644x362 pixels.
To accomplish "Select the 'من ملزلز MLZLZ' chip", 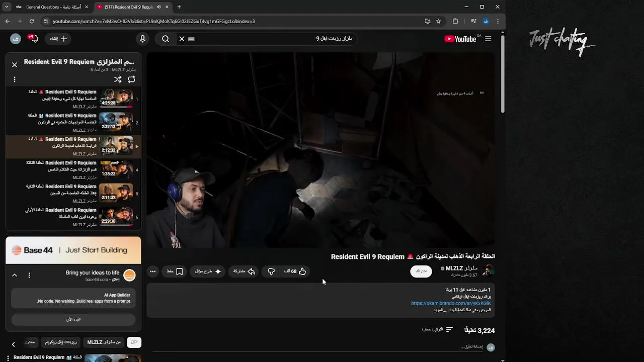I will pyautogui.click(x=104, y=342).
